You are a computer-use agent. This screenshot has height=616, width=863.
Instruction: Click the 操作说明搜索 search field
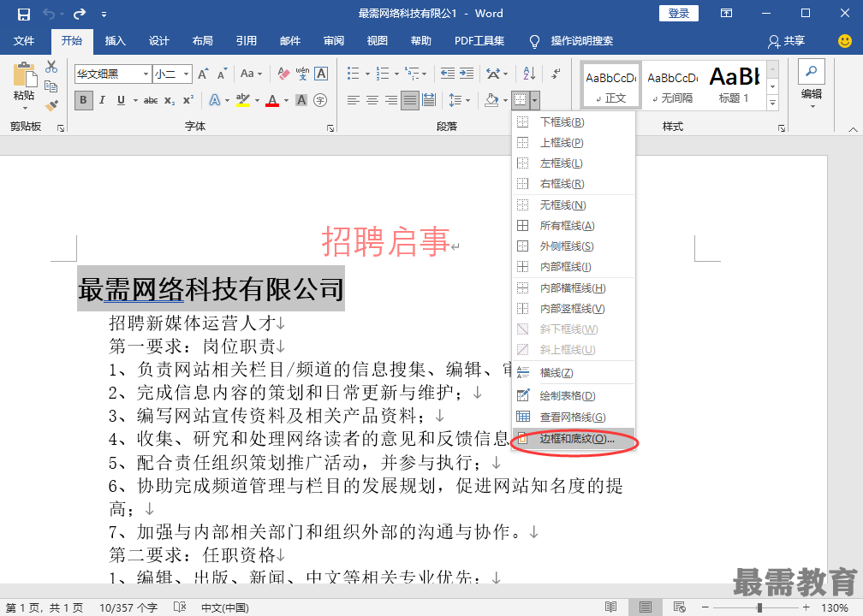582,41
